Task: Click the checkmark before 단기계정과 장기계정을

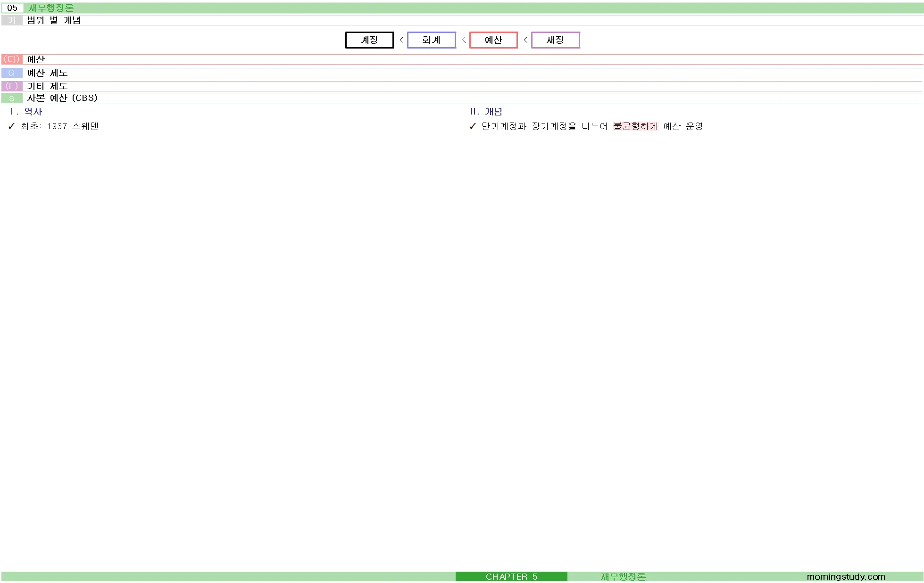Action: click(x=473, y=126)
